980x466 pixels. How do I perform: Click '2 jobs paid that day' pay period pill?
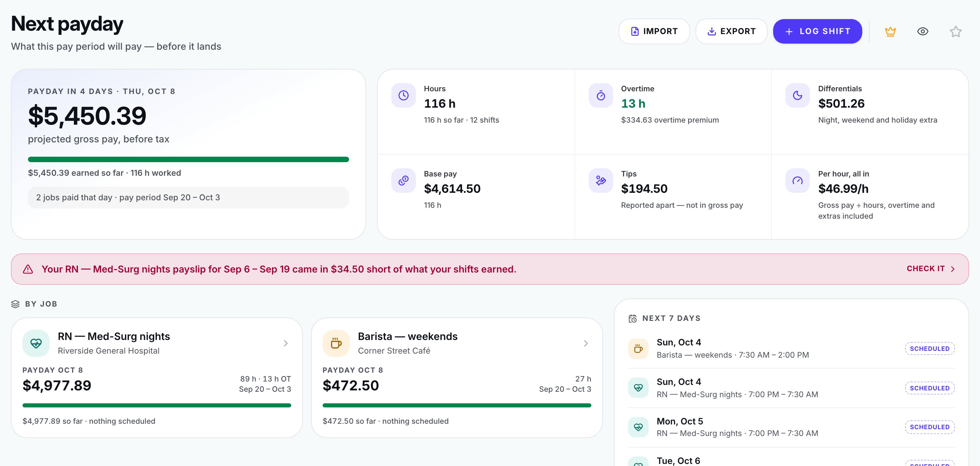pyautogui.click(x=188, y=197)
